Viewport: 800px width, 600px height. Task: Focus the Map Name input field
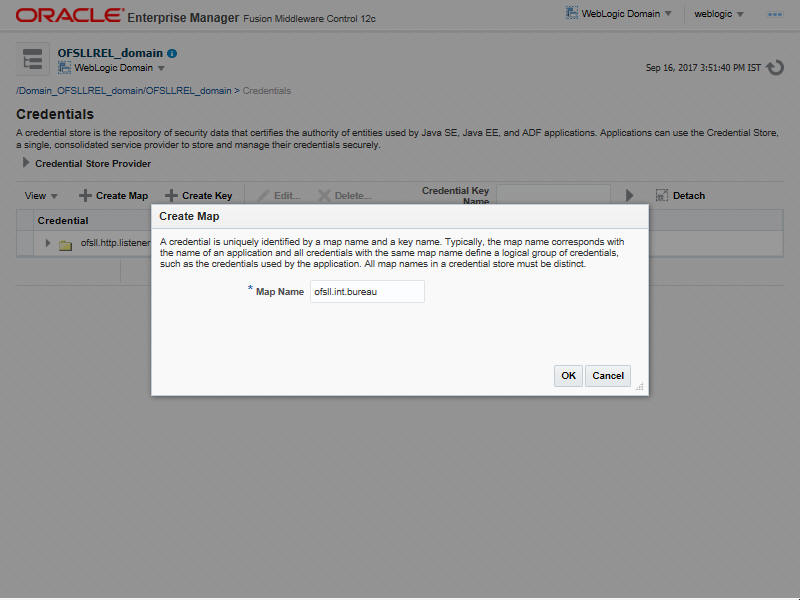pyautogui.click(x=367, y=291)
